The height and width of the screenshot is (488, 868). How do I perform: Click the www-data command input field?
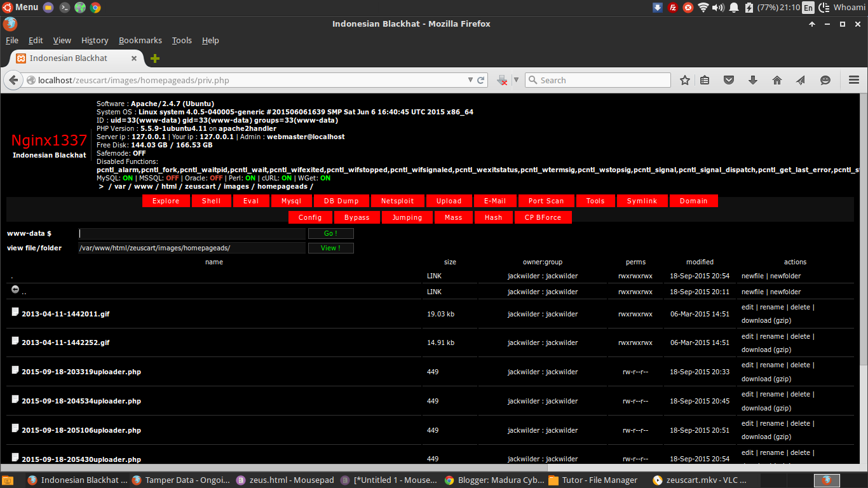click(x=192, y=234)
